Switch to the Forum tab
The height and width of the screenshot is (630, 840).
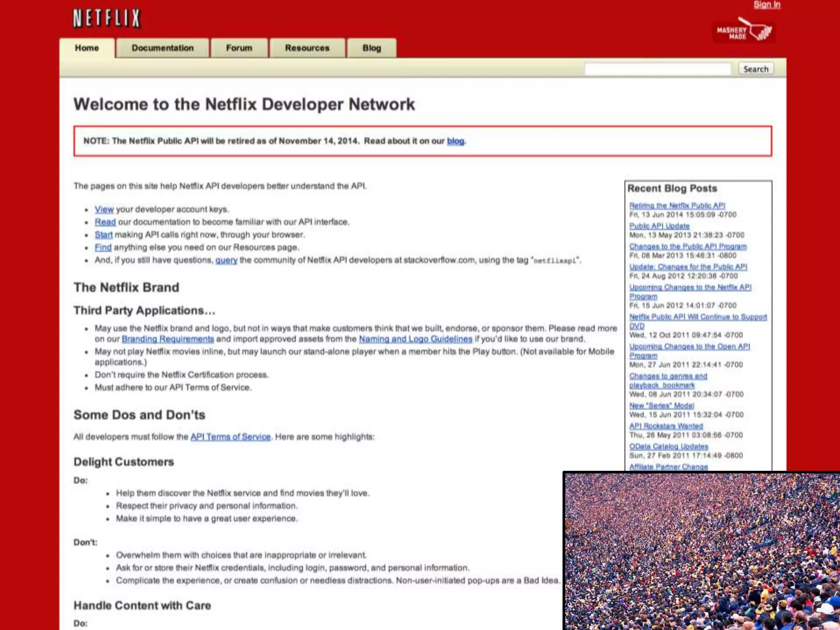(239, 48)
